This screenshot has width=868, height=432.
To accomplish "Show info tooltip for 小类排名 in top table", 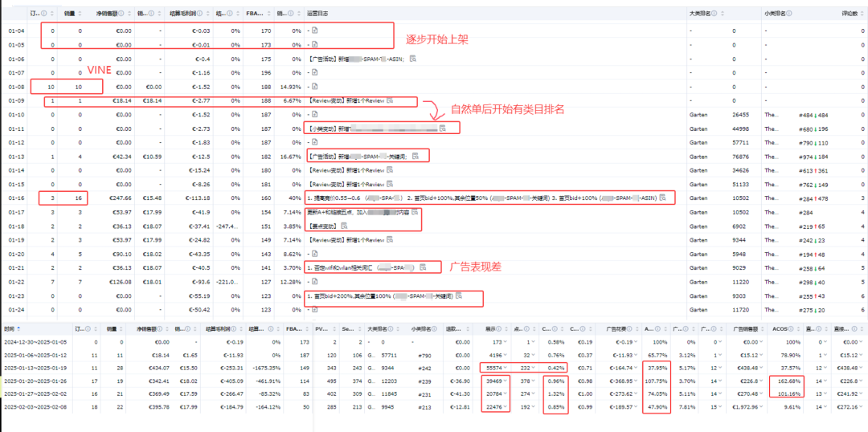I will coord(789,13).
